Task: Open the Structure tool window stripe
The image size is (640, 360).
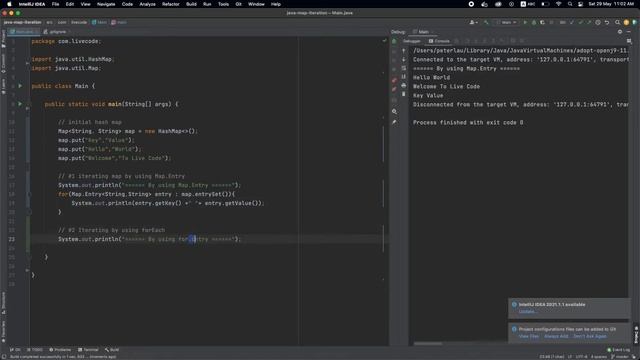Action: (x=4, y=302)
